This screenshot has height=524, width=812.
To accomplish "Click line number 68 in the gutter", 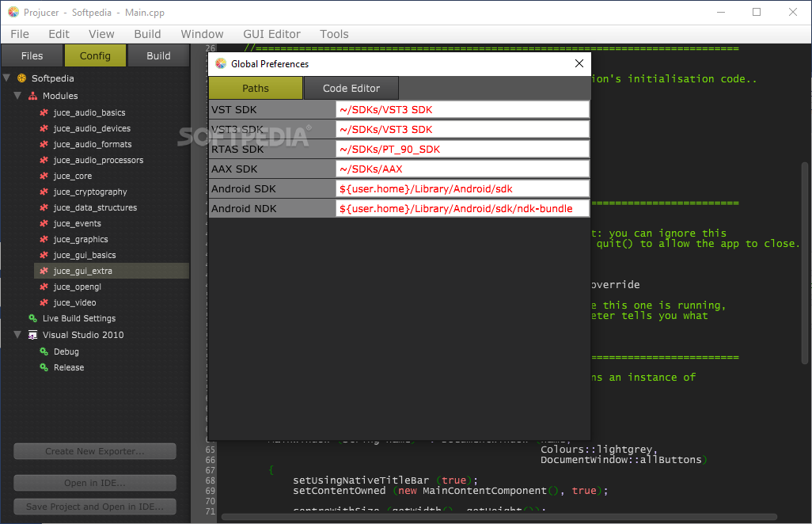I will [x=211, y=480].
